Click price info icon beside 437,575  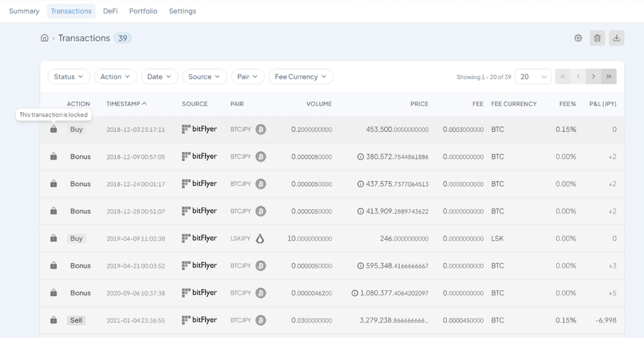point(360,184)
